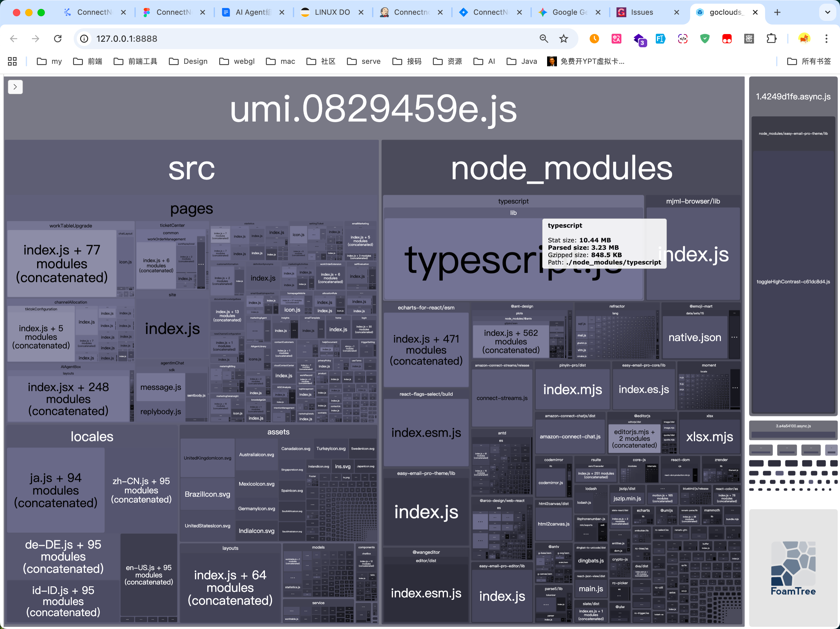
Task: Switch to the Google Gemini tab
Action: 570,12
